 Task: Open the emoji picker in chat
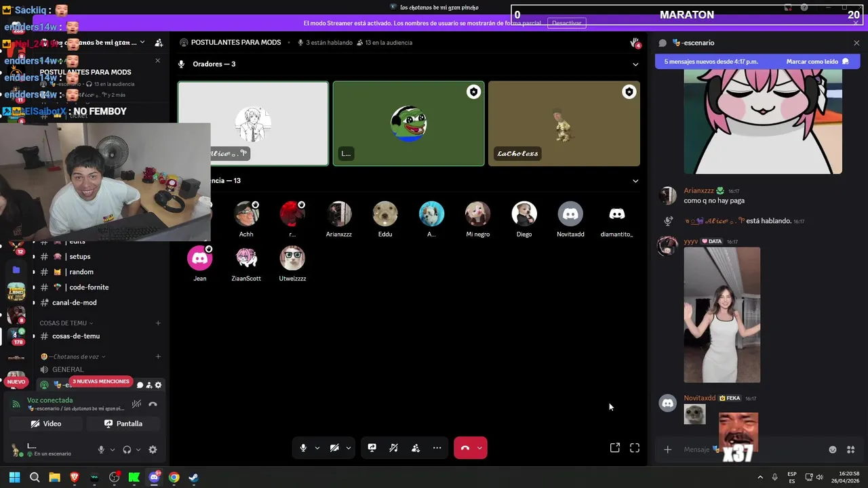833,449
